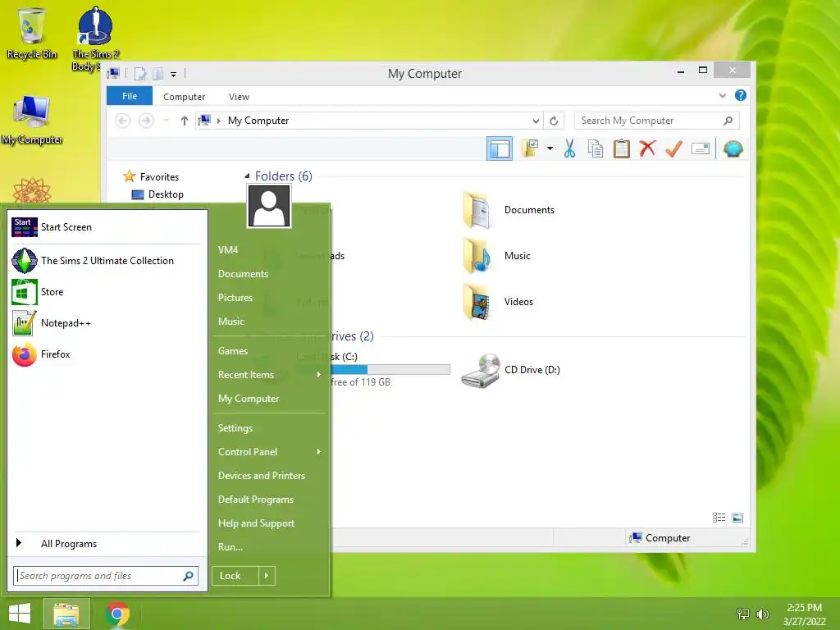840x630 pixels.
Task: Select Desktop under Favorites
Action: (166, 194)
